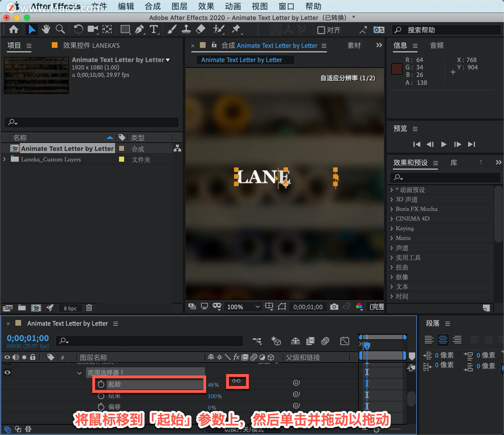Toggle visibility eye for 范围选择器 1

pos(7,372)
